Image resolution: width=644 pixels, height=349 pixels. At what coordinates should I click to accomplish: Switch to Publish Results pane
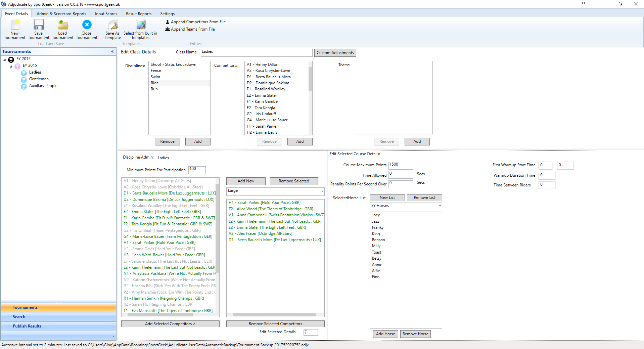(x=58, y=326)
